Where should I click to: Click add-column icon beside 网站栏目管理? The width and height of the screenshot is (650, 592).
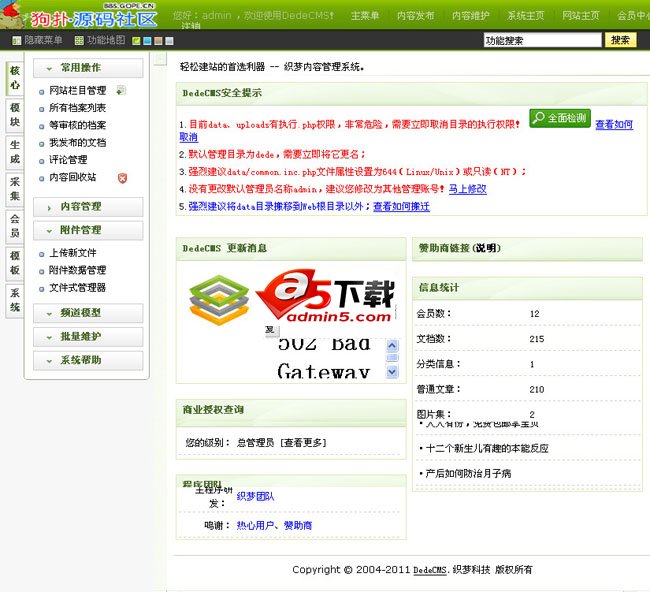point(121,90)
